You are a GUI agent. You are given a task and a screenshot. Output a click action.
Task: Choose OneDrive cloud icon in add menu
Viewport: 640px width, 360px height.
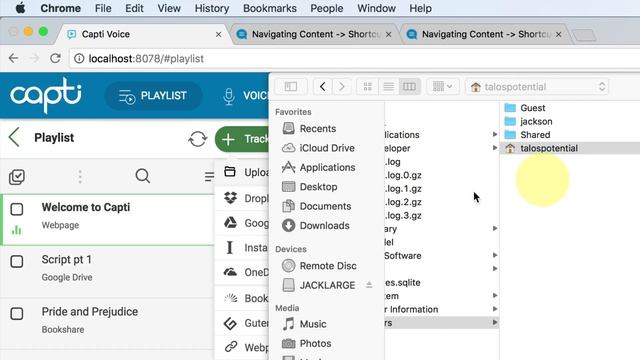pyautogui.click(x=230, y=272)
